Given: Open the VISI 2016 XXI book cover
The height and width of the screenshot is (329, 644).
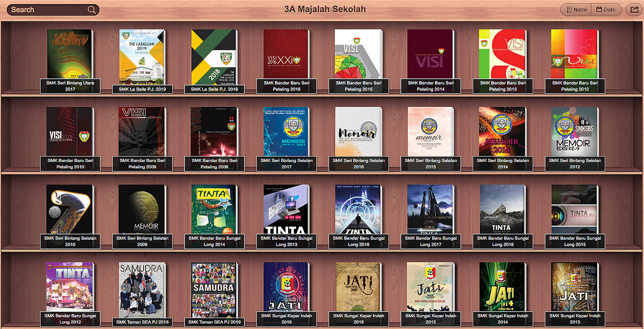Looking at the screenshot, I should point(286,54).
